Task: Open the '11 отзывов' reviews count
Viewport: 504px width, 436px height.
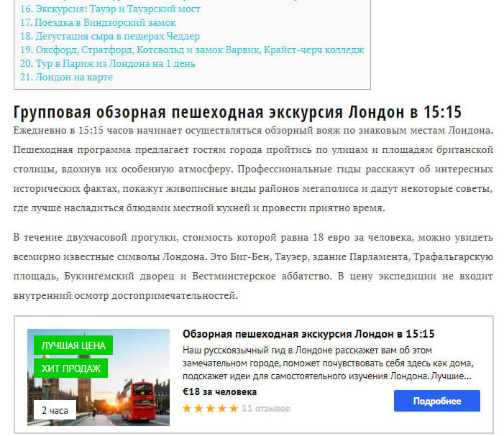Action: (266, 409)
